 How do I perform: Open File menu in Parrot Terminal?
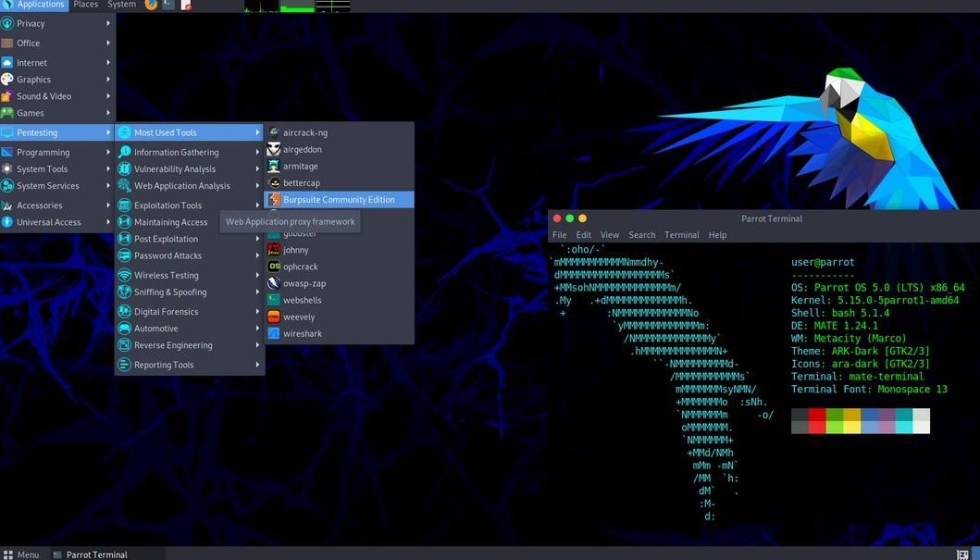click(x=559, y=235)
